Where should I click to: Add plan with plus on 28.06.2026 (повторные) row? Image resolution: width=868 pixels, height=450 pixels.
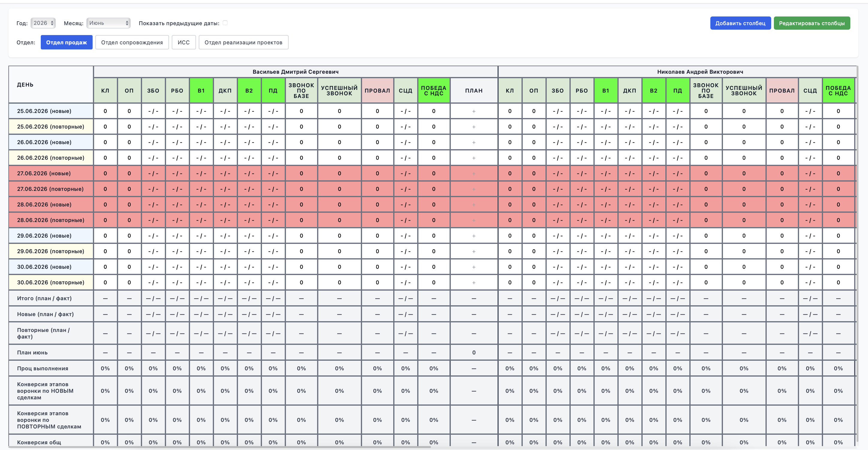(x=474, y=220)
